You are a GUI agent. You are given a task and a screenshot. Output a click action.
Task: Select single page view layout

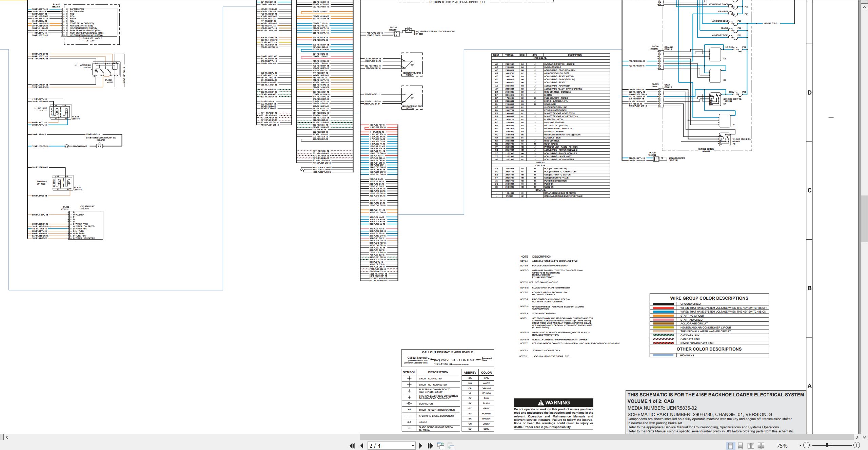point(730,446)
